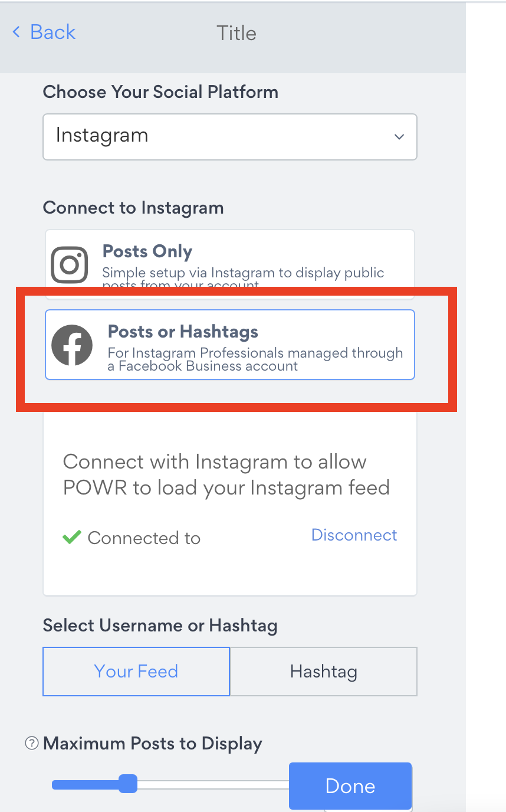Switch to the Your Feed tab
The height and width of the screenshot is (812, 506).
[136, 672]
